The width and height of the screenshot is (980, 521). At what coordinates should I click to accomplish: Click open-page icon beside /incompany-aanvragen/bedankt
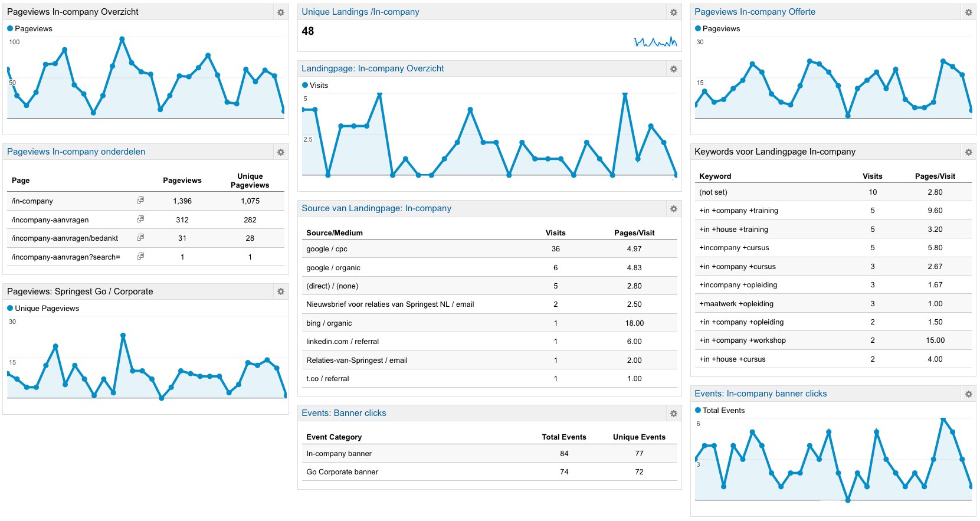[140, 238]
